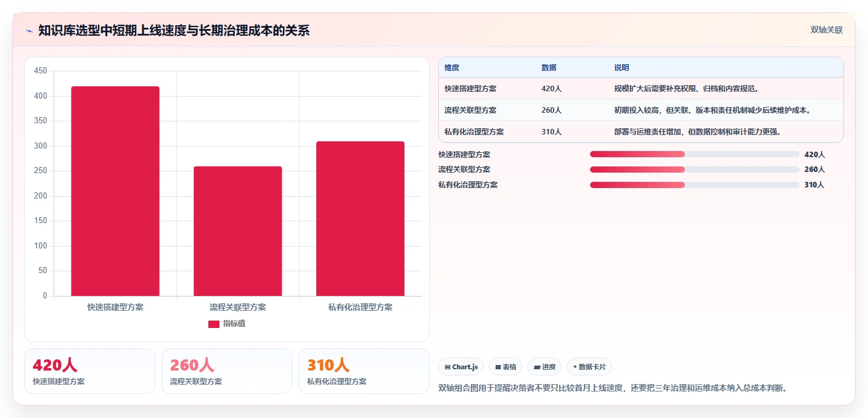Screen dimensions: 868x418
Task: Click the 450 y-axis tick label
Action: pos(41,71)
